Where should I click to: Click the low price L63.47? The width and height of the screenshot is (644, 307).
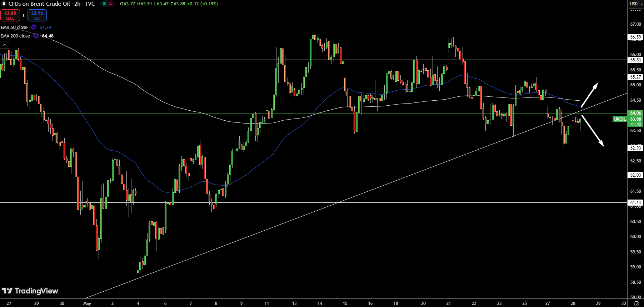[x=161, y=4]
